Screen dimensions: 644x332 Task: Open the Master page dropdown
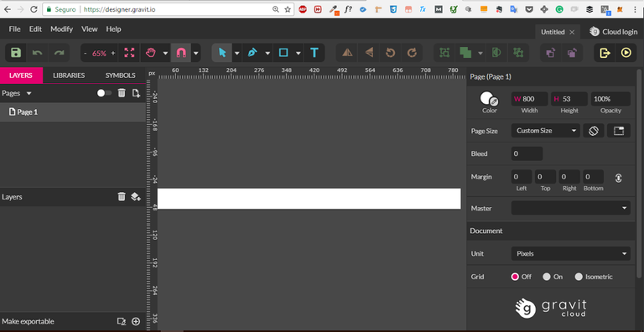point(570,208)
